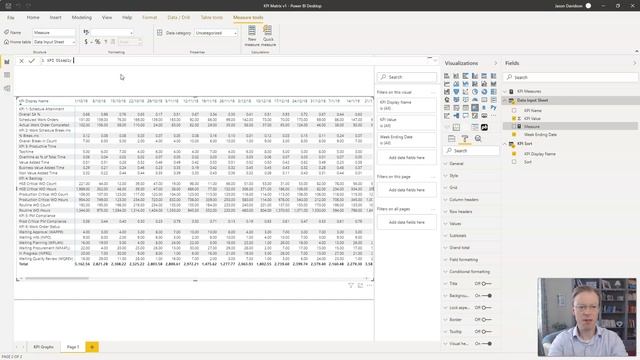Turn off the Visual header switch

point(486,344)
